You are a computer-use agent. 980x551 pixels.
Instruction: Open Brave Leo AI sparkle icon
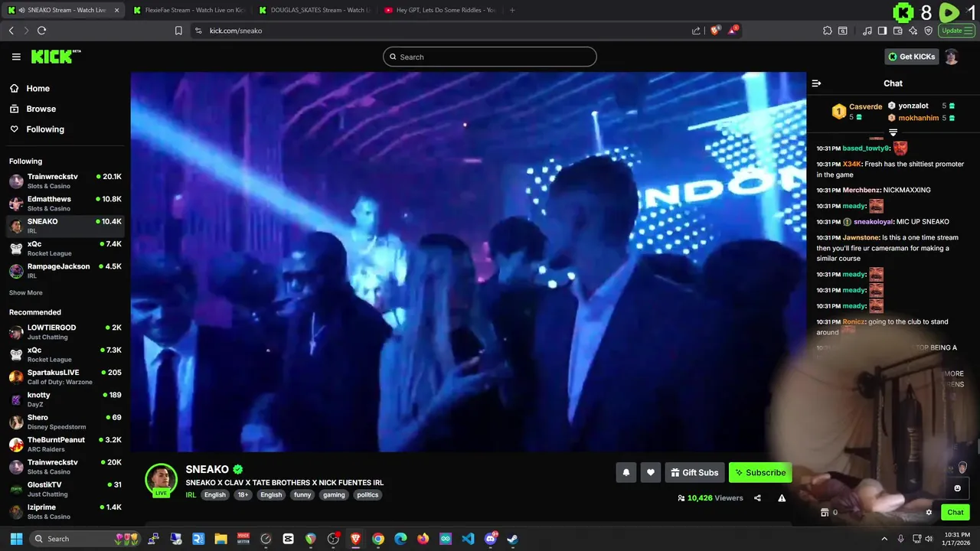pos(913,31)
